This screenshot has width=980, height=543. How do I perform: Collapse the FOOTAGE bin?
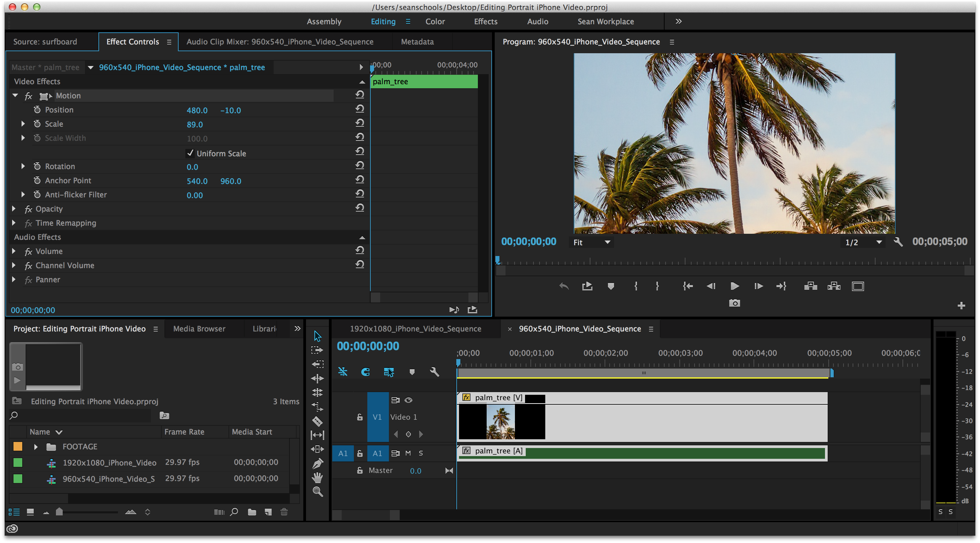pyautogui.click(x=36, y=446)
